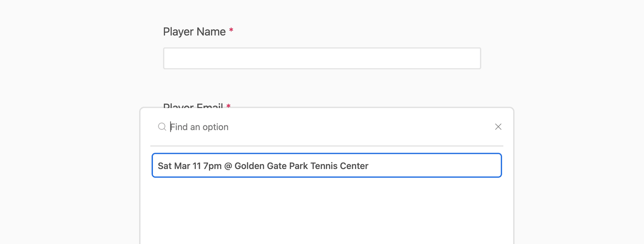Click the highlighted option row border
This screenshot has width=644, height=244.
point(327,155)
